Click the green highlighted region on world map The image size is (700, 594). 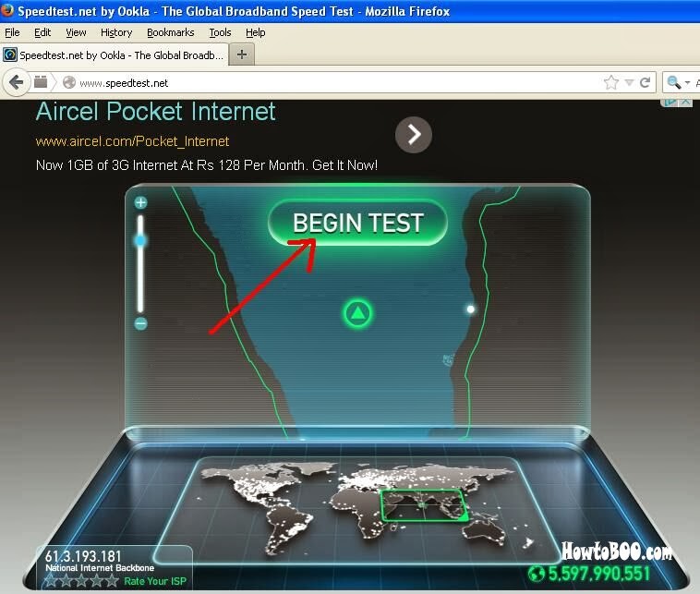pos(423,505)
